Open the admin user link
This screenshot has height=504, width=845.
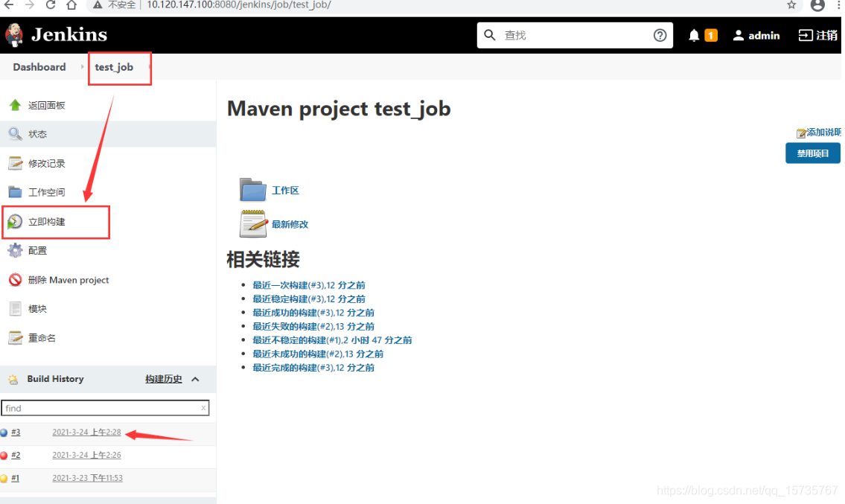pyautogui.click(x=756, y=36)
